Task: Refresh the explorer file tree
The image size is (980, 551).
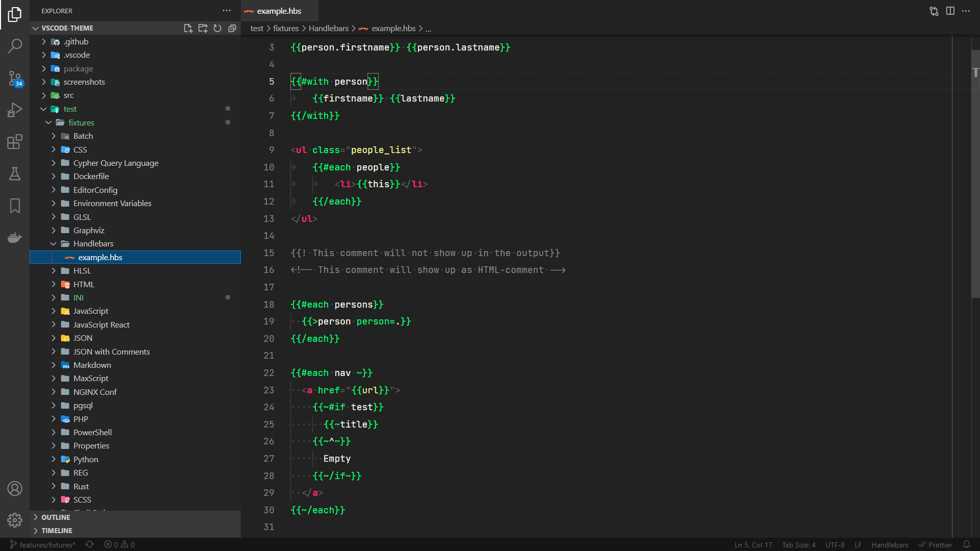Action: [217, 28]
